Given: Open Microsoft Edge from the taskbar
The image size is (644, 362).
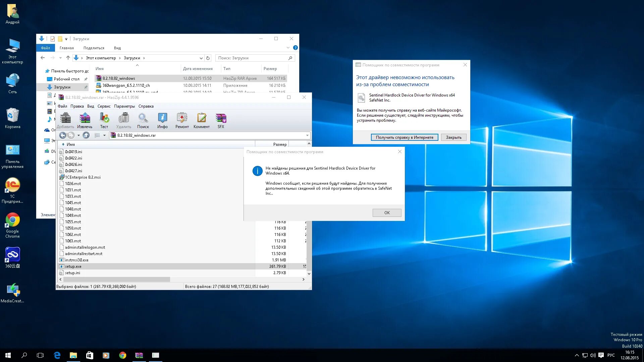Looking at the screenshot, I should pos(57,355).
